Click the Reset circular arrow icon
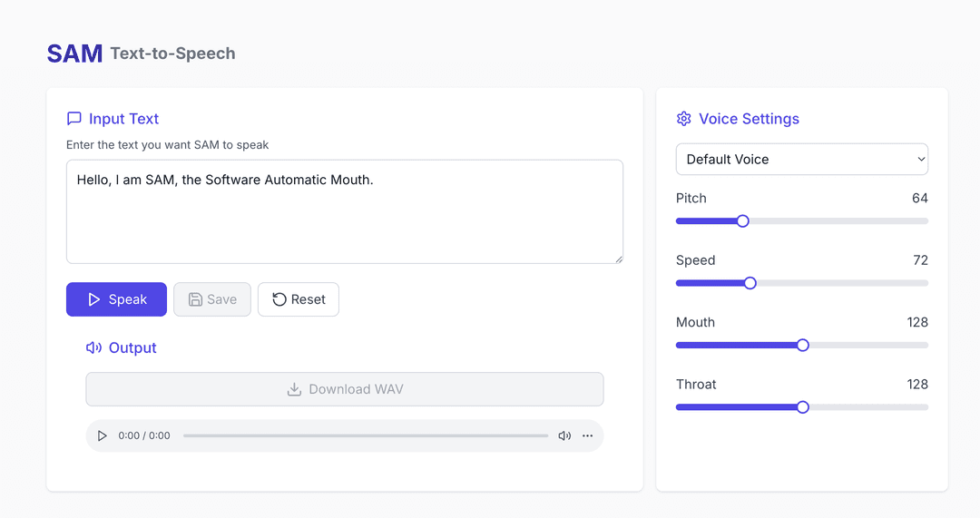Image resolution: width=980 pixels, height=518 pixels. coord(279,299)
